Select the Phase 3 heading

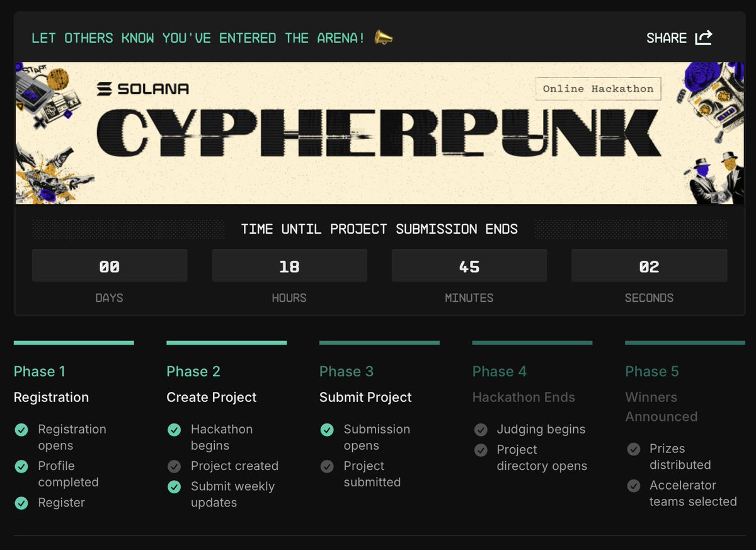(346, 372)
